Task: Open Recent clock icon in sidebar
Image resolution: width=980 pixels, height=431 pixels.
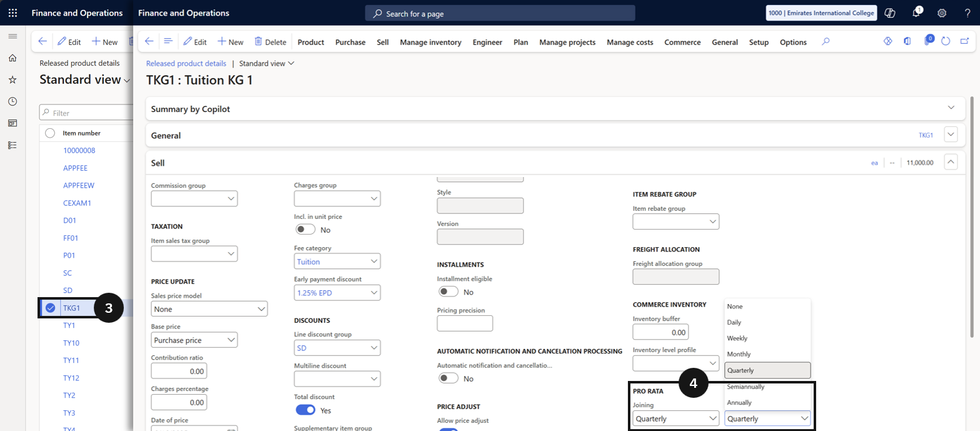Action: (13, 101)
